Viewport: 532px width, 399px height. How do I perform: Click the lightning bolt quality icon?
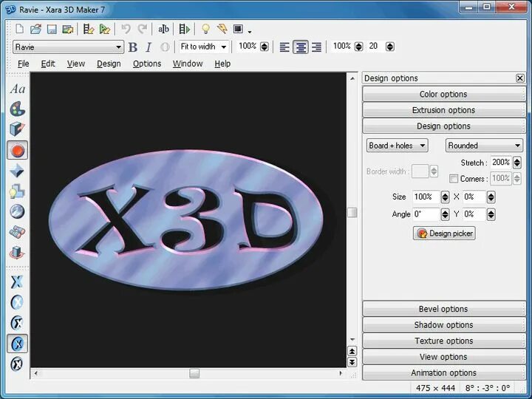[222, 29]
